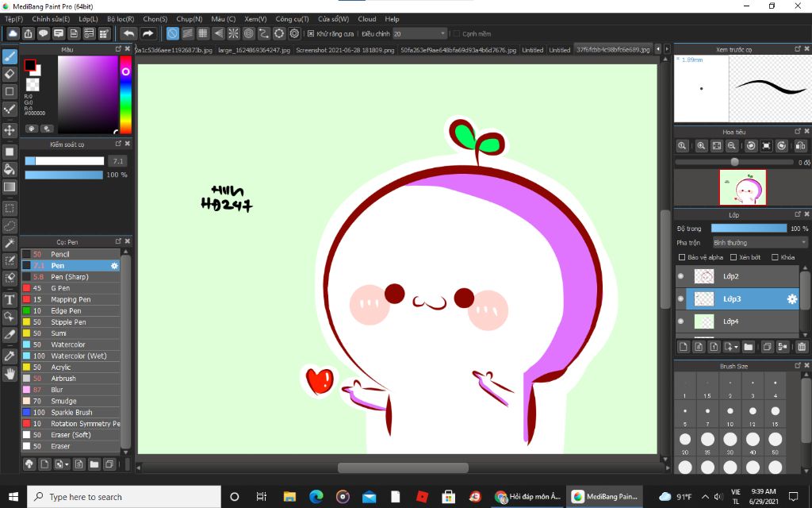The width and height of the screenshot is (812, 508).
Task: Toggle the Khử răng cưa checkbox
Action: (311, 33)
